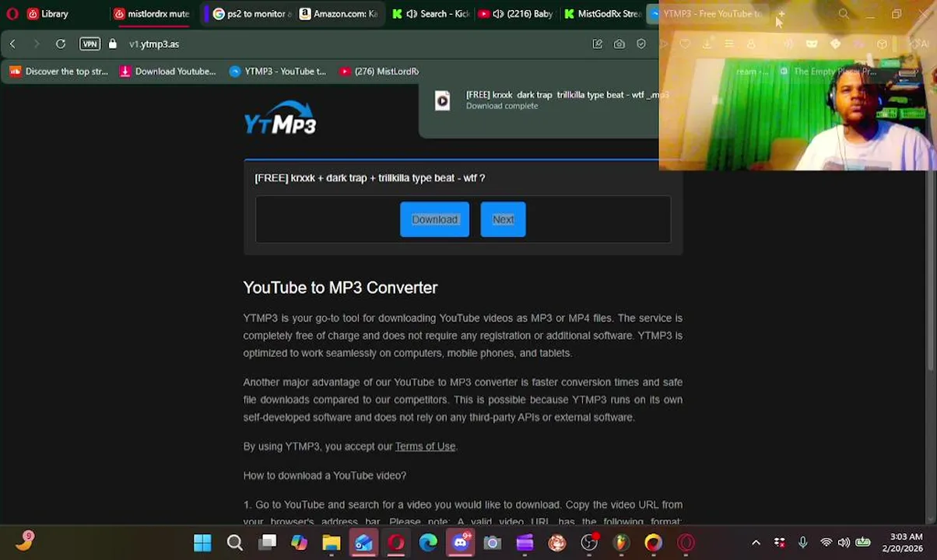Switch to the Amazon.com tab

click(x=339, y=14)
